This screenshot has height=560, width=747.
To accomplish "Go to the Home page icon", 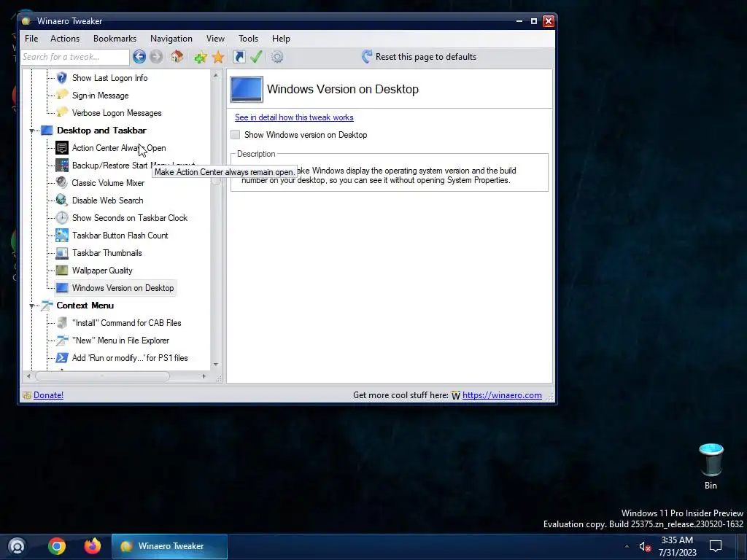I will [x=177, y=57].
